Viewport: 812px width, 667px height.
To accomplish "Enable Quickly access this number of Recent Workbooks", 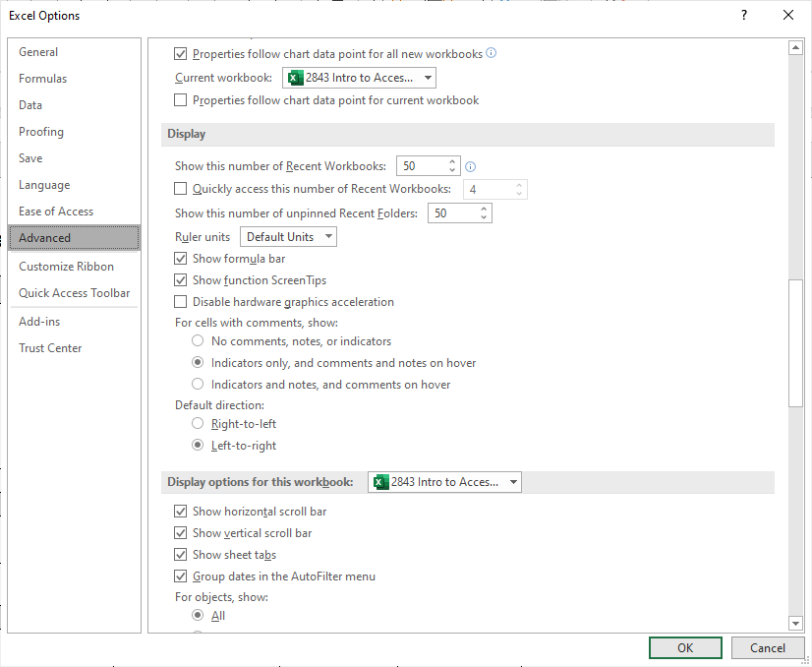I will coord(181,188).
